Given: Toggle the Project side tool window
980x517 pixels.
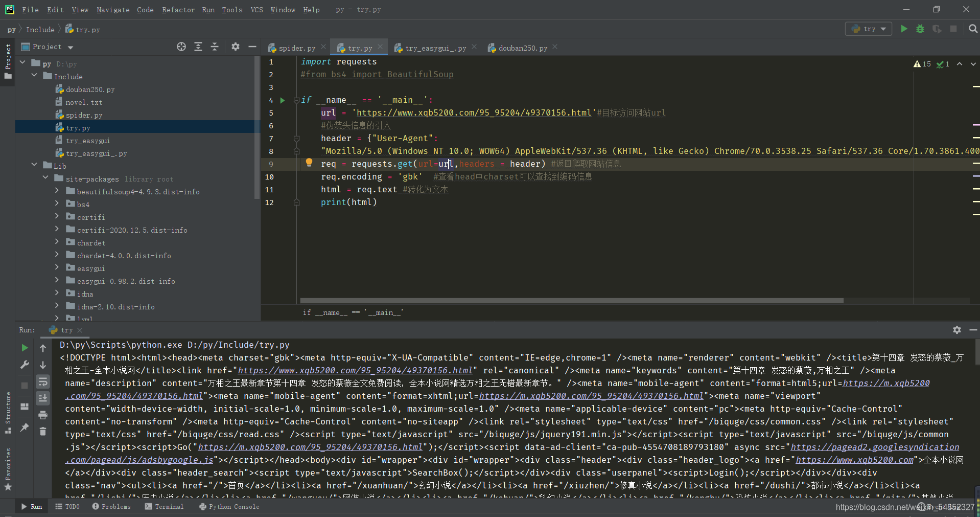Looking at the screenshot, I should pos(8,61).
